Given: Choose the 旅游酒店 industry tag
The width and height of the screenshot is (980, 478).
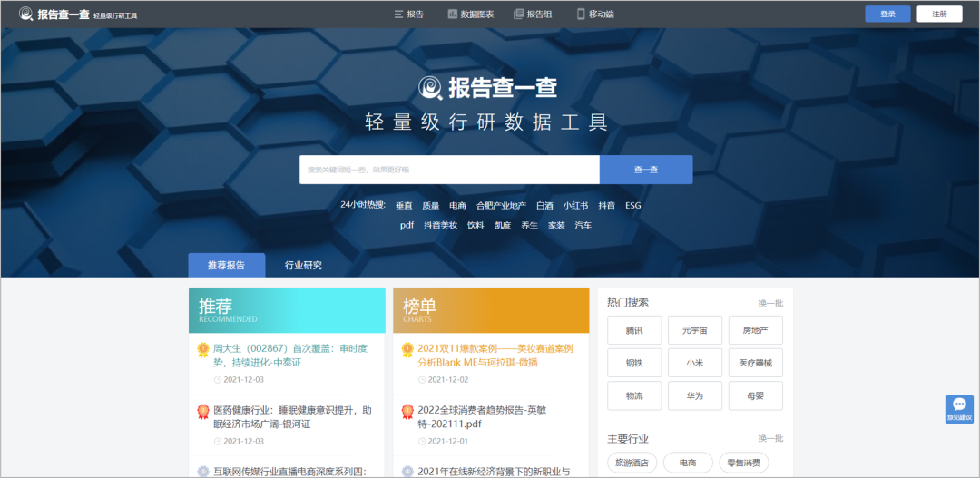Looking at the screenshot, I should coord(632,463).
